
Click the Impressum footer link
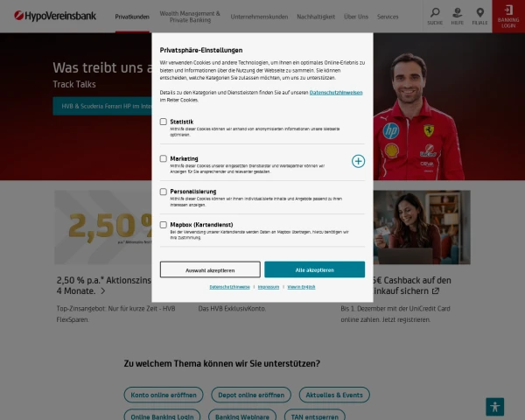tap(269, 287)
